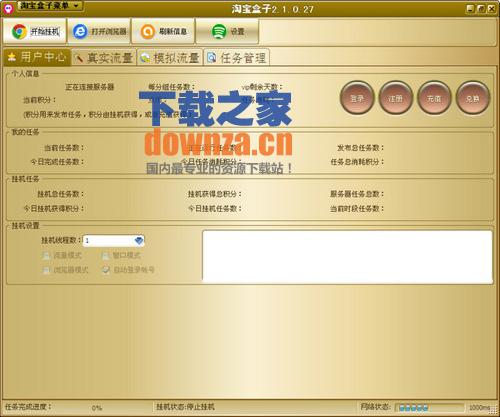Click the round 注册 register button
The width and height of the screenshot is (500, 417).
pos(396,98)
